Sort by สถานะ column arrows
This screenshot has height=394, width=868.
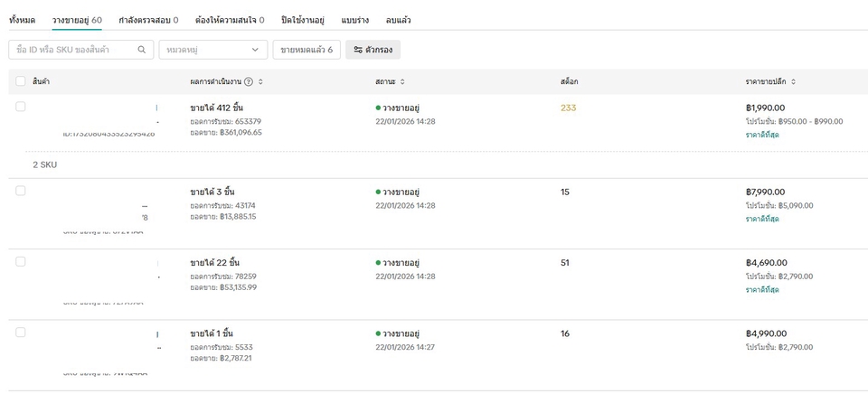402,82
